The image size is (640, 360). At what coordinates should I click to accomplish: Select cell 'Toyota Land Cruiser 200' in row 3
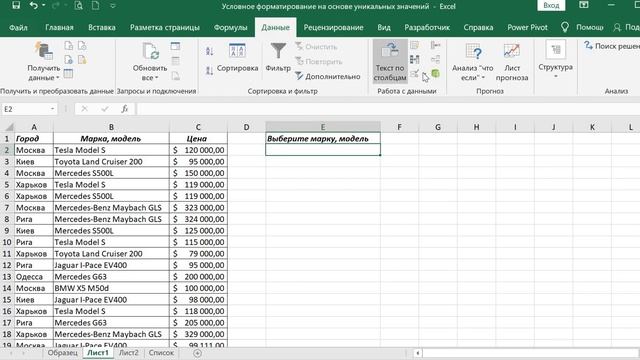[111, 162]
